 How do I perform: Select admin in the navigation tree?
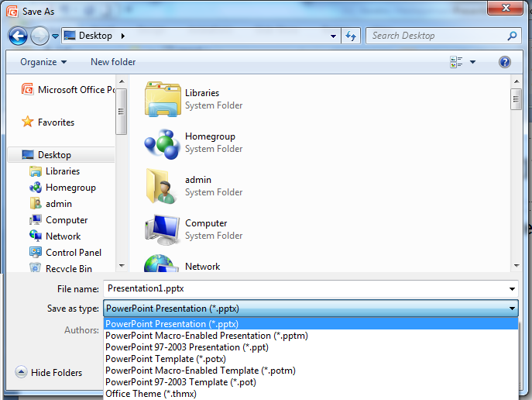(x=50, y=204)
